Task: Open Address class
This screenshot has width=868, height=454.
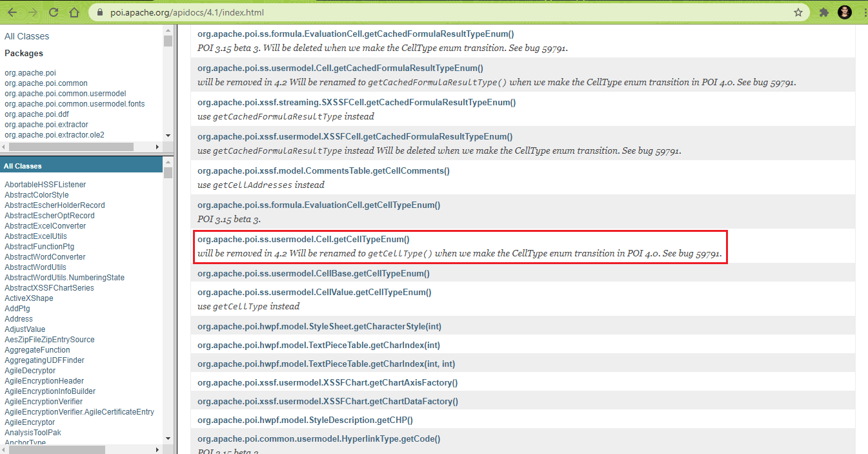Action: coord(19,319)
